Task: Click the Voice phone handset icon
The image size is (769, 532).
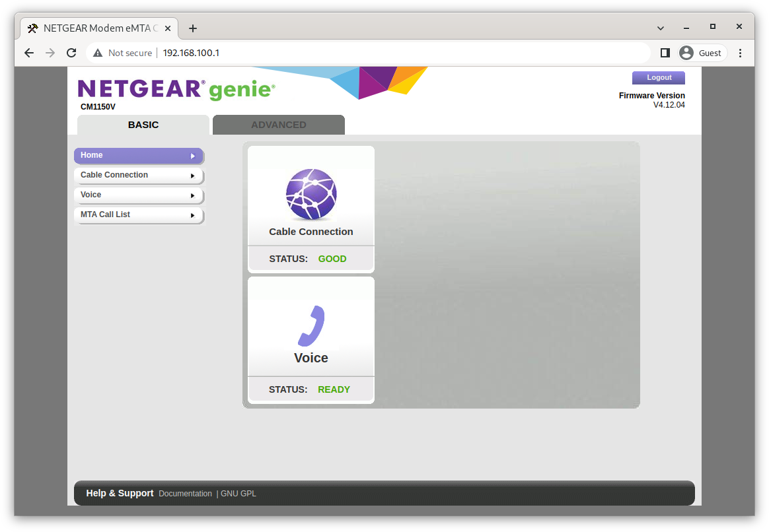Action: 311,326
